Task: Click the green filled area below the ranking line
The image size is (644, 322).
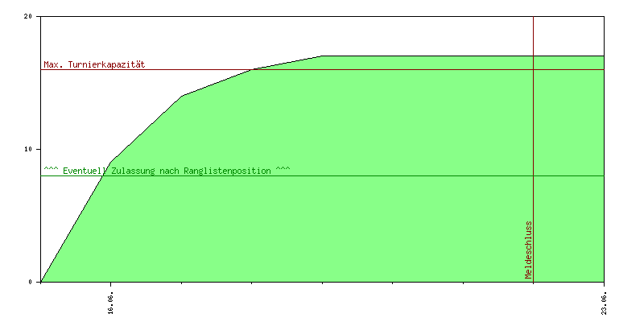Action: click(322, 233)
